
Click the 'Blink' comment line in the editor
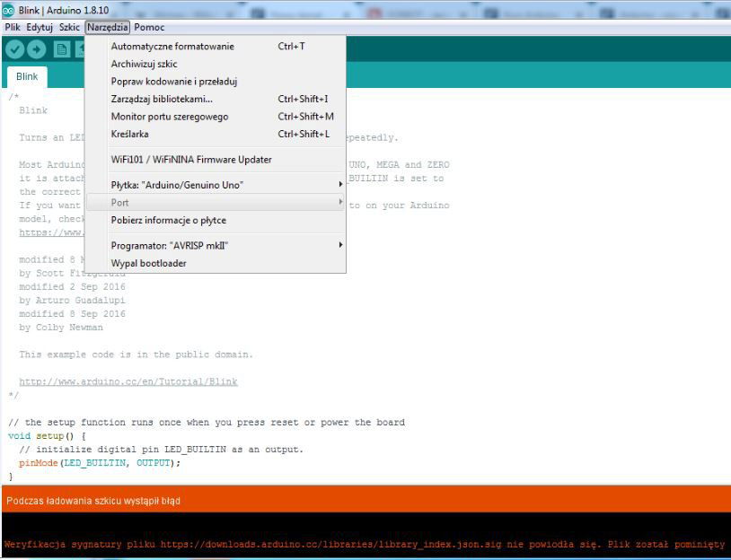pos(33,110)
